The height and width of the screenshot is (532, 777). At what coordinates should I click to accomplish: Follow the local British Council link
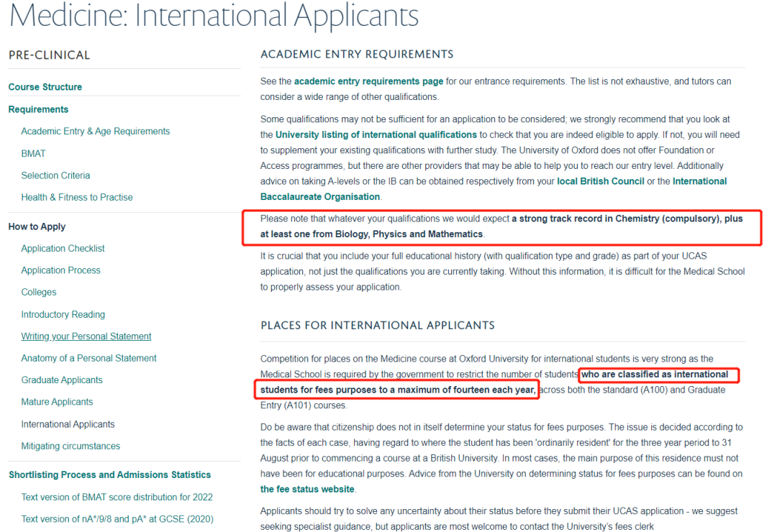point(601,181)
